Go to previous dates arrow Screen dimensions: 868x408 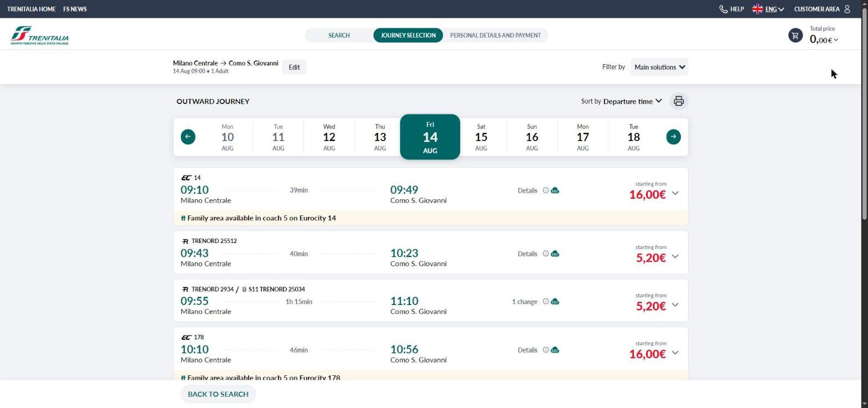[188, 137]
